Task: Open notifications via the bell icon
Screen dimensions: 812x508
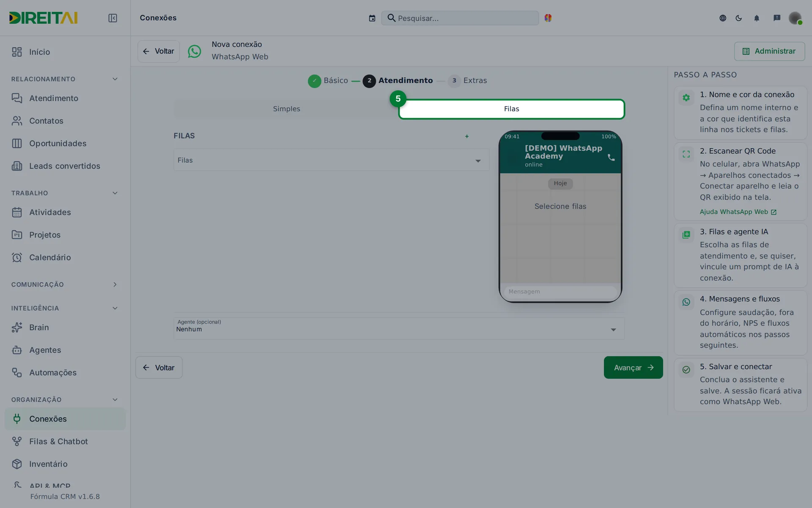Action: point(757,18)
